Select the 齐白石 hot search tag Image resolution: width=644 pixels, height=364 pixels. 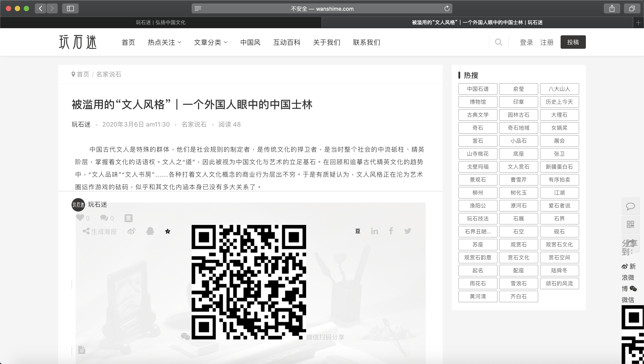click(519, 296)
